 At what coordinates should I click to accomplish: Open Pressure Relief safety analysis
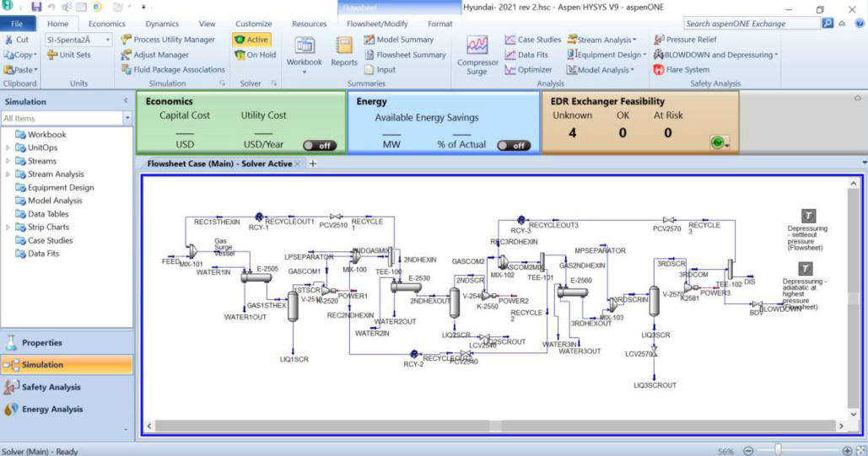pos(685,40)
